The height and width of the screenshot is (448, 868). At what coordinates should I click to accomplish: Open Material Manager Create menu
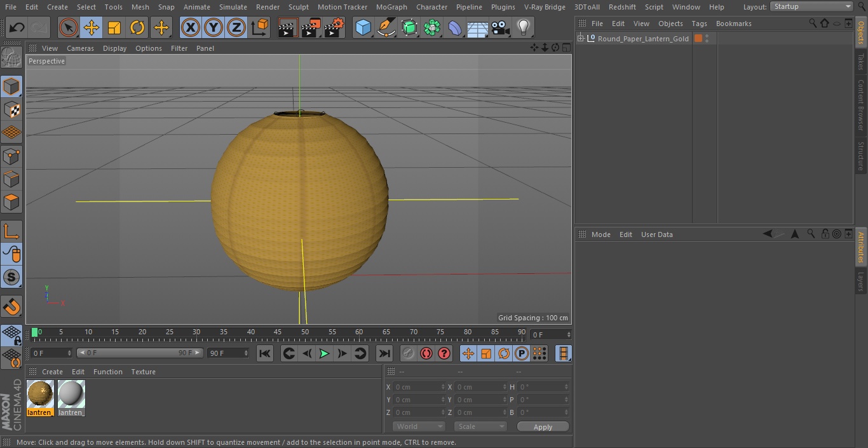(52, 372)
